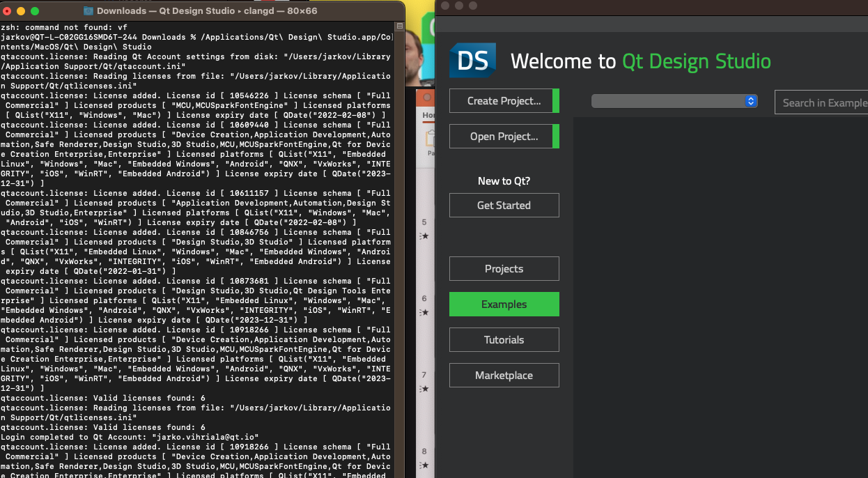The height and width of the screenshot is (478, 868).
Task: Open the Tutorials section
Action: [504, 340]
